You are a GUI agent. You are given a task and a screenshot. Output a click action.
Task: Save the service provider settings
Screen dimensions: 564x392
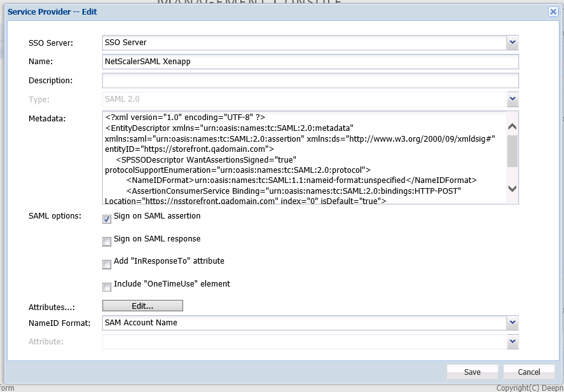(472, 372)
